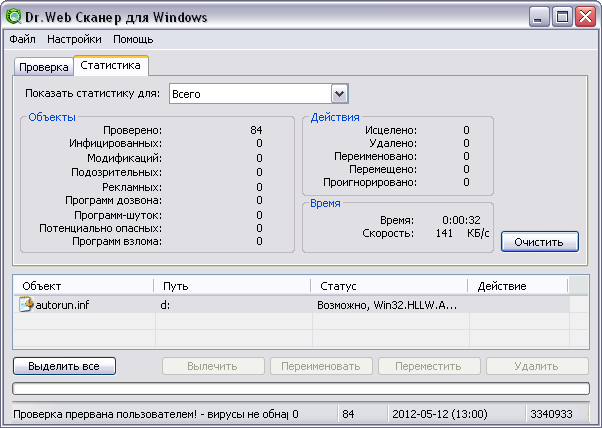Click the autorun.inf file icon

(x=26, y=304)
